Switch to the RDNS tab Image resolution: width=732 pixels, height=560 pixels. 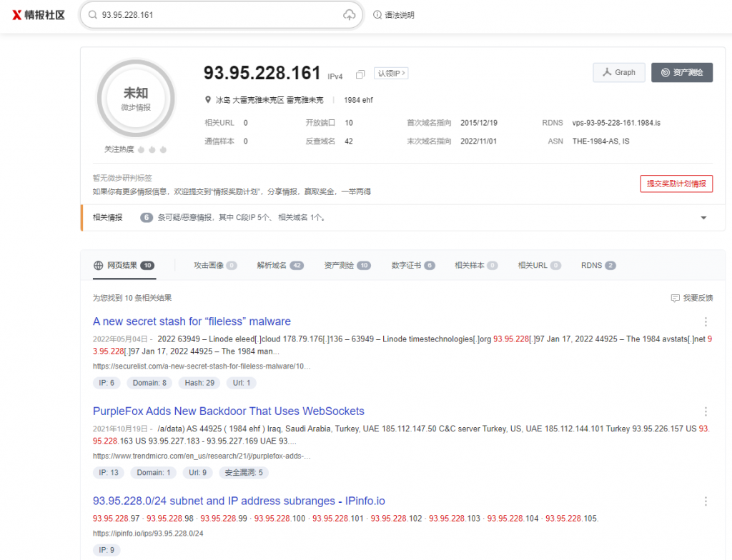tap(598, 266)
